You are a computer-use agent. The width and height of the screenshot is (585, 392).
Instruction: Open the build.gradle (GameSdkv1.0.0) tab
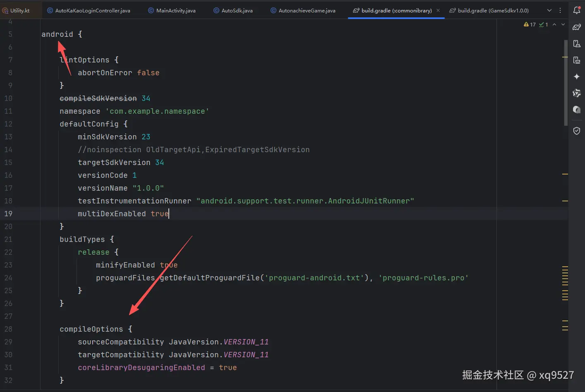(x=489, y=10)
